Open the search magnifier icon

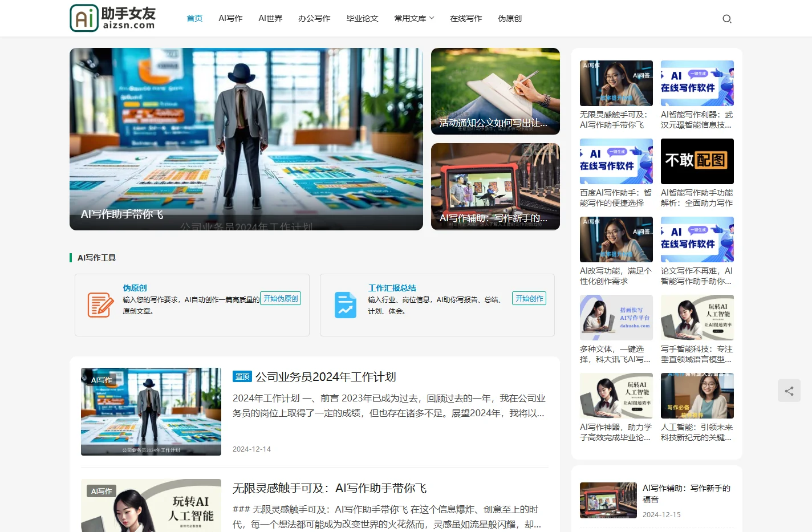coord(726,19)
